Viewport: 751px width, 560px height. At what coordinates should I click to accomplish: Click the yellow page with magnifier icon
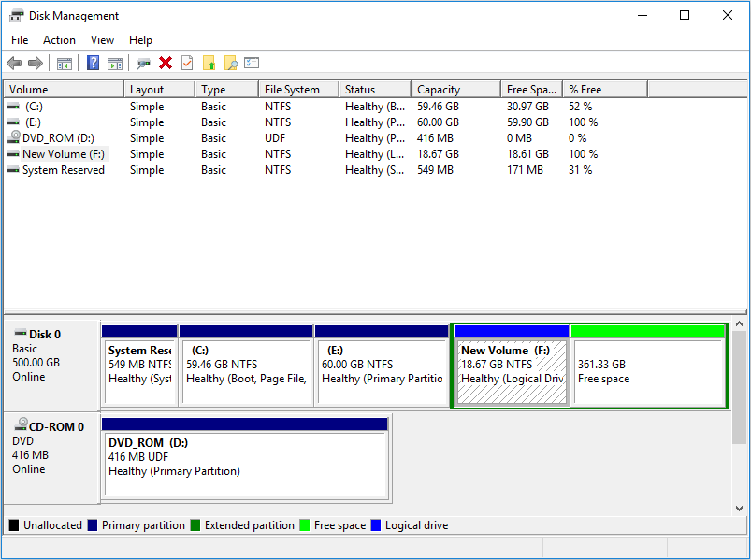230,63
